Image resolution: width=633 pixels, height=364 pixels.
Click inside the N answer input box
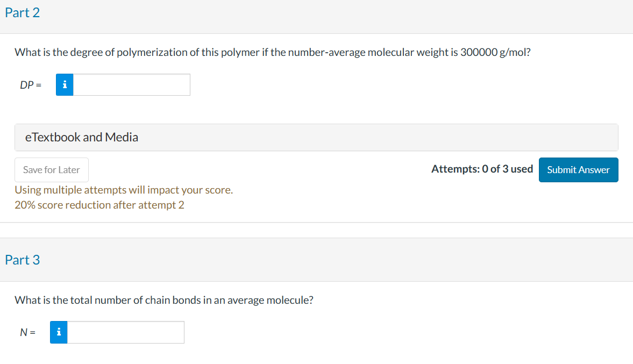click(x=126, y=332)
